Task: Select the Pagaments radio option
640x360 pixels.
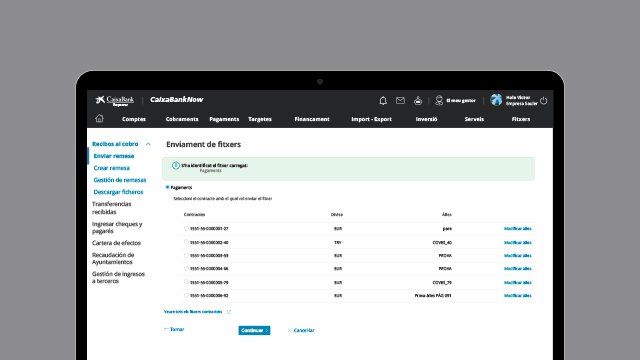Action: click(x=167, y=187)
